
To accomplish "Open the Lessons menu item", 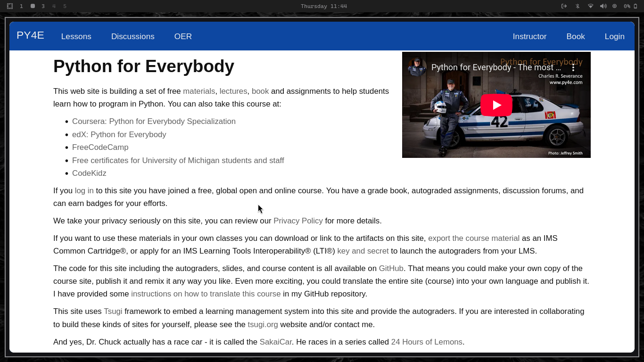I will click(76, 36).
